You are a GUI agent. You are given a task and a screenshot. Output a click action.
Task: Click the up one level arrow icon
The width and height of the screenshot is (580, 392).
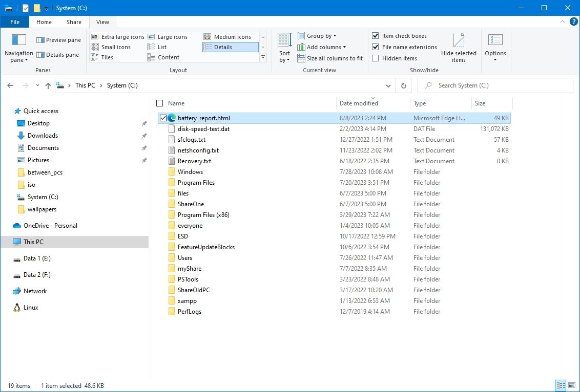48,85
